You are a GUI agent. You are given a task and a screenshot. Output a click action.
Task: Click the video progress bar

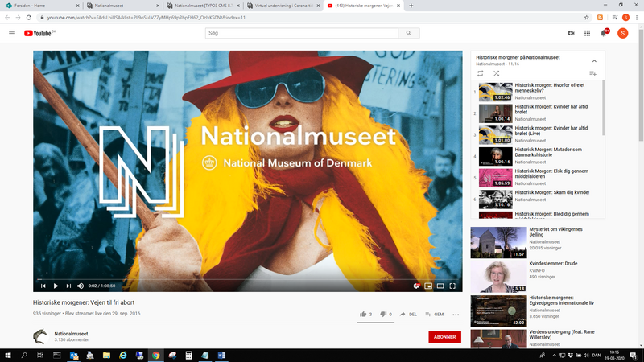[x=248, y=279]
